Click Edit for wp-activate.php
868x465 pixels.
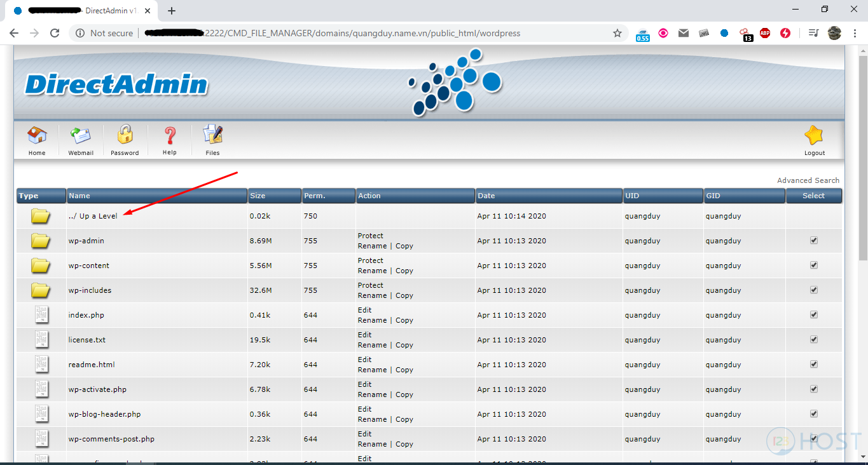(x=365, y=384)
